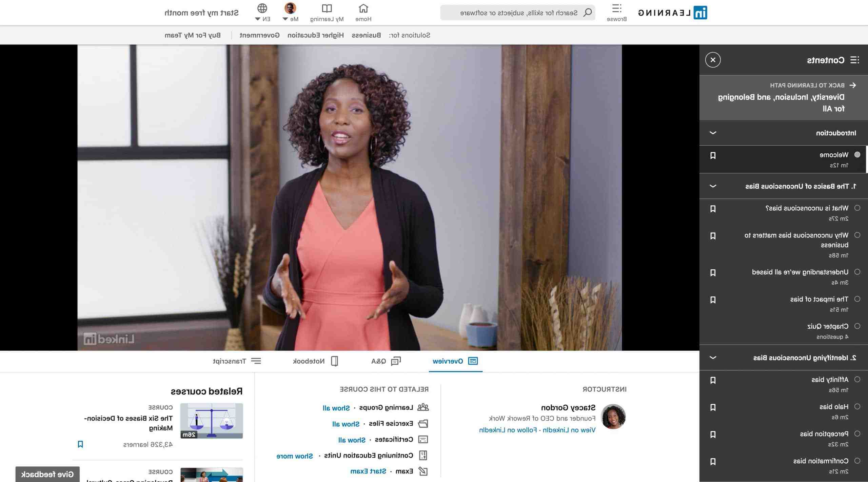Collapse the Introduction section

pyautogui.click(x=713, y=133)
